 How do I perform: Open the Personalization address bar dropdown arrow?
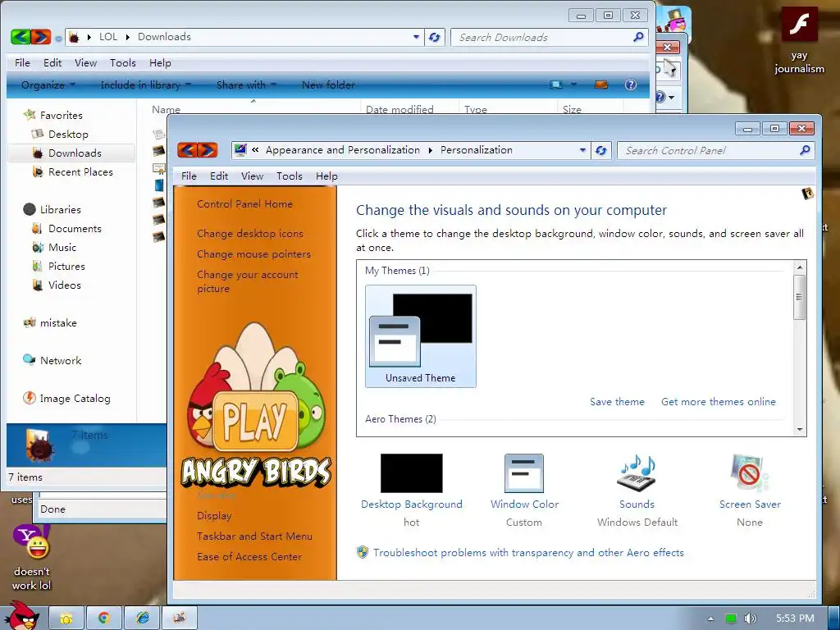pyautogui.click(x=583, y=151)
